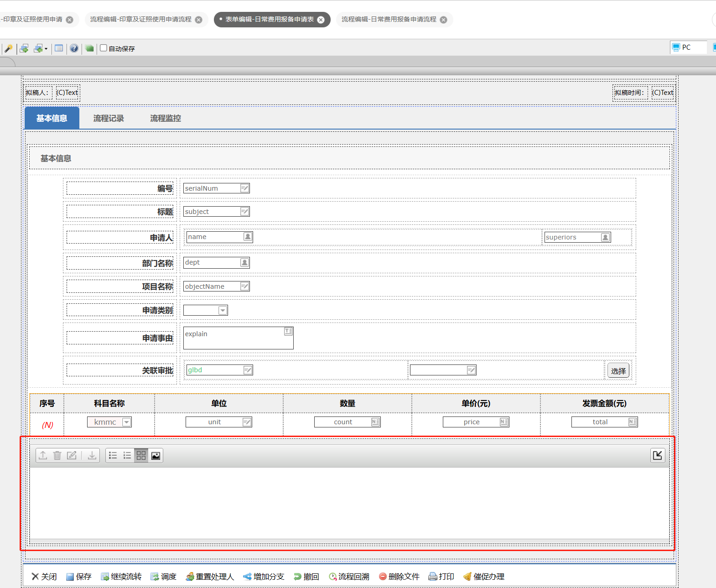Click the magic wand toolbar icon
Image resolution: width=716 pixels, height=588 pixels.
coord(8,48)
